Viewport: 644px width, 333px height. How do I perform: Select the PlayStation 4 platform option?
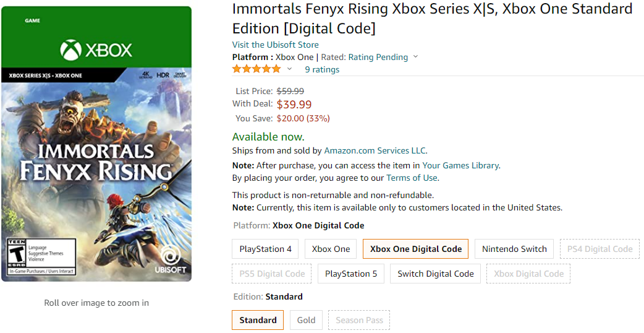point(265,249)
